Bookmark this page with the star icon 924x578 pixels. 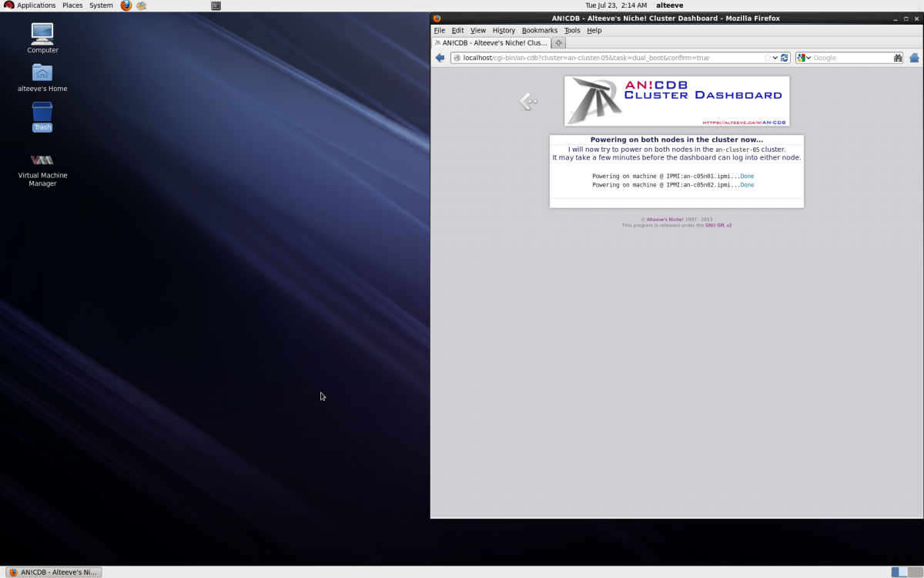coord(767,58)
